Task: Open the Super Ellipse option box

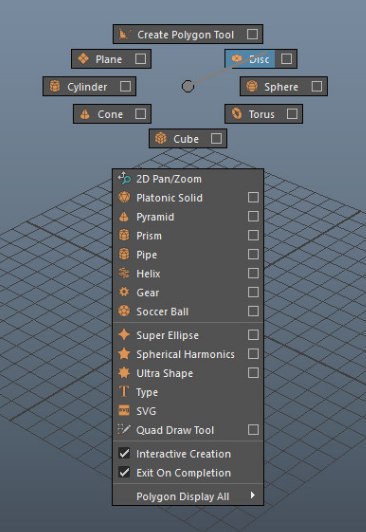Action: click(253, 335)
